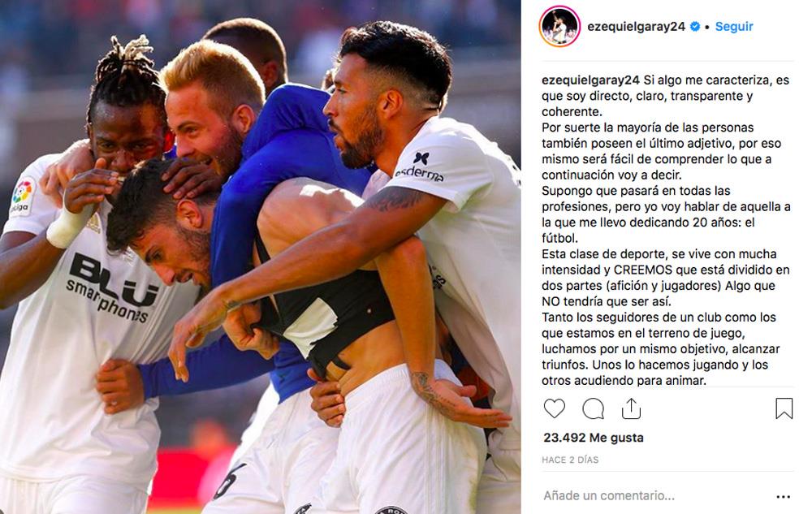Share the post using the share arrow icon

tap(631, 408)
